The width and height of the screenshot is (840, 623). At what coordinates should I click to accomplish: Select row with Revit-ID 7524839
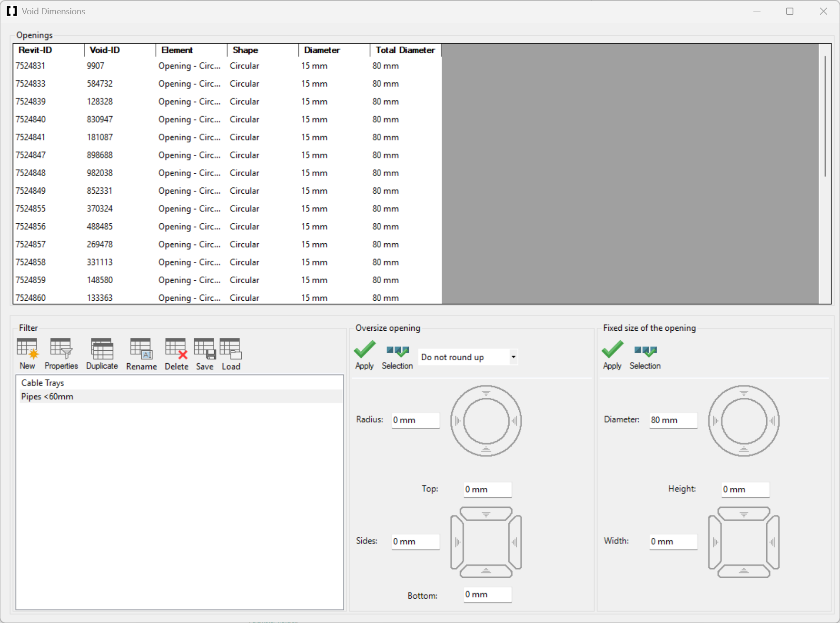pos(227,101)
